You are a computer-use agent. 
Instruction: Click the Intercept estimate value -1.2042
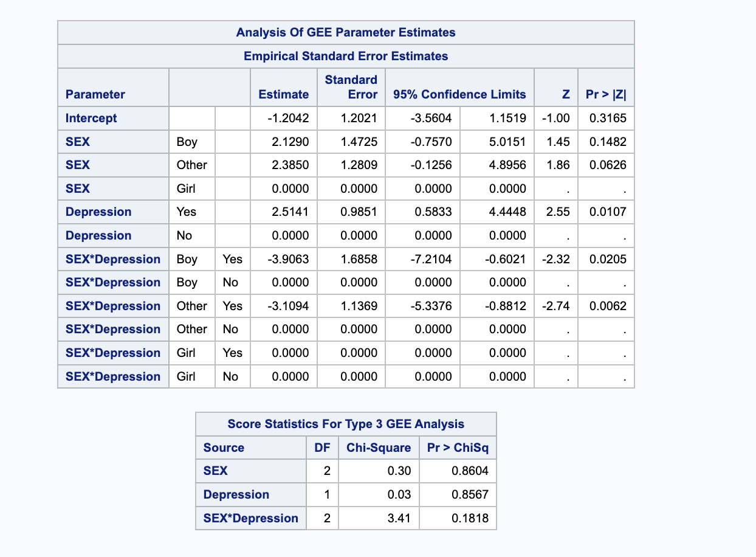(288, 118)
